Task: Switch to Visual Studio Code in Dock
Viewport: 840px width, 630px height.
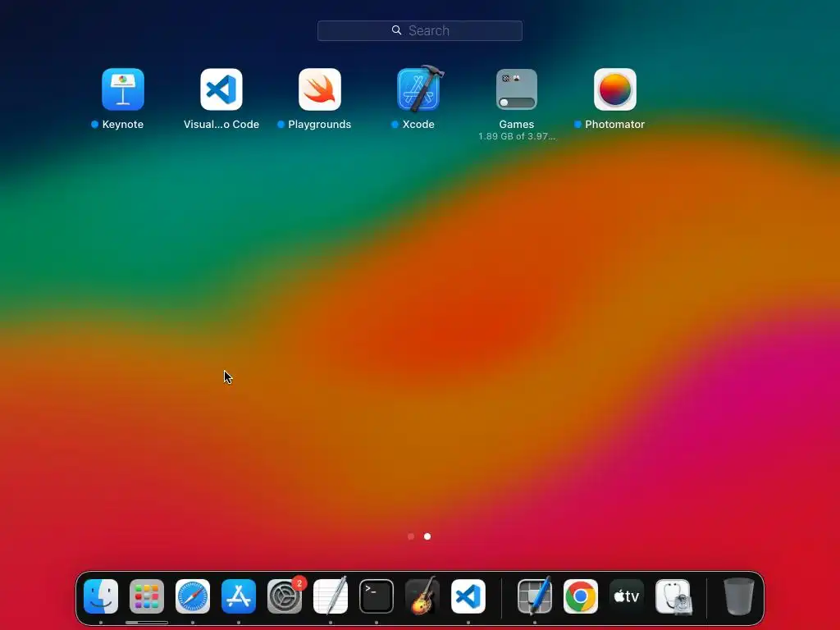Action: pyautogui.click(x=468, y=596)
